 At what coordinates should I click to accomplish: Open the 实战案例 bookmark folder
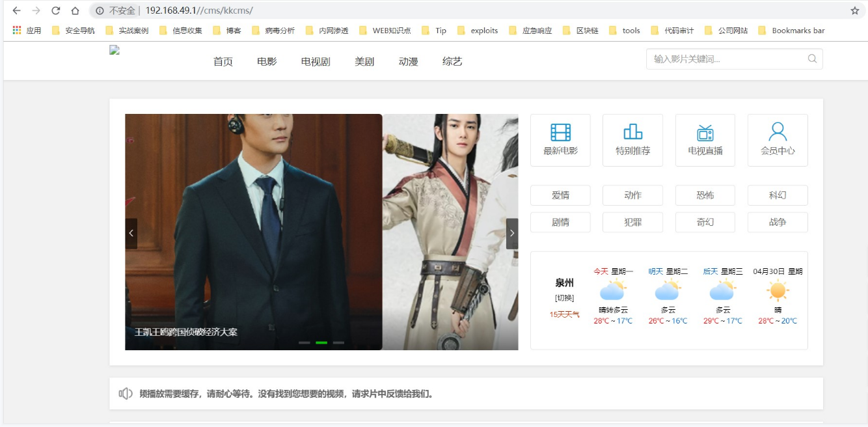click(x=127, y=31)
